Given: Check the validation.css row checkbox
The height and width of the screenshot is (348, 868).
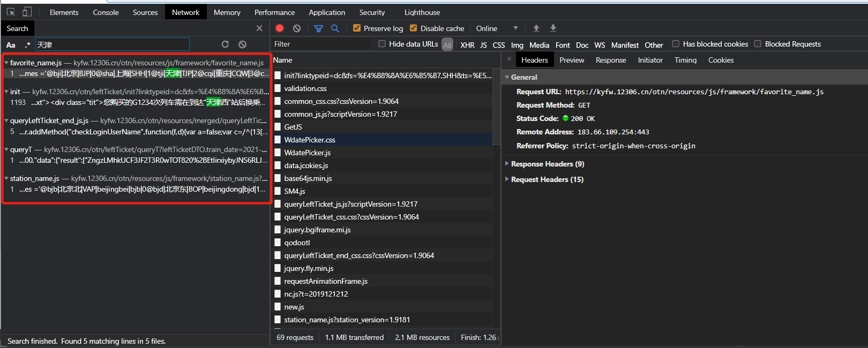Looking at the screenshot, I should [x=278, y=88].
